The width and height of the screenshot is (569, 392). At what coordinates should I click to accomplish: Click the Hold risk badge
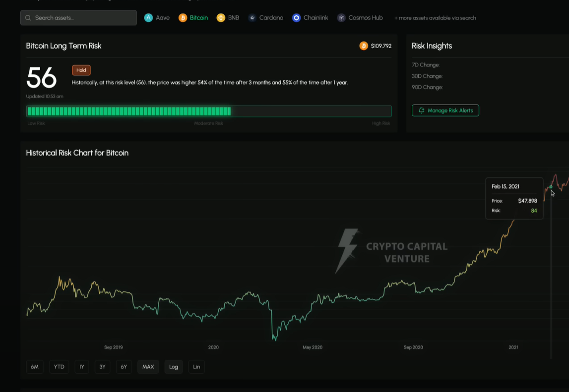[81, 70]
